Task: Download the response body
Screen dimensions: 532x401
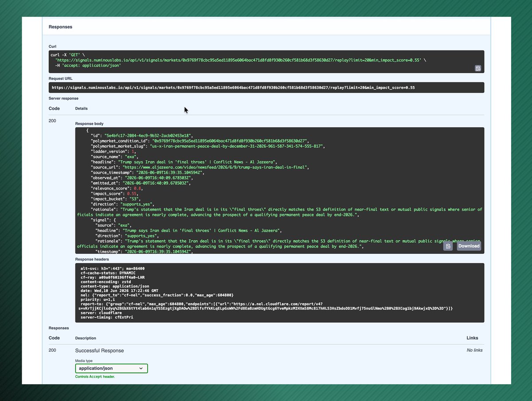Action: [x=469, y=246]
